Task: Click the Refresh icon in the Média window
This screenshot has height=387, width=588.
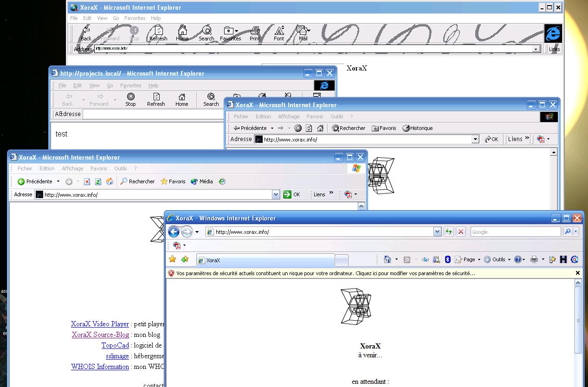Action: (98, 181)
